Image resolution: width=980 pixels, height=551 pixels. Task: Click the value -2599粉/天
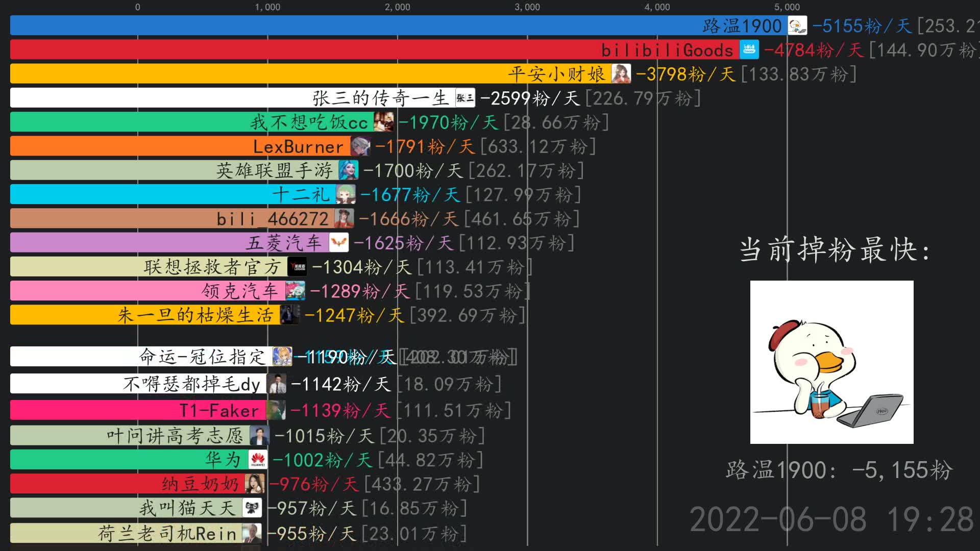530,98
